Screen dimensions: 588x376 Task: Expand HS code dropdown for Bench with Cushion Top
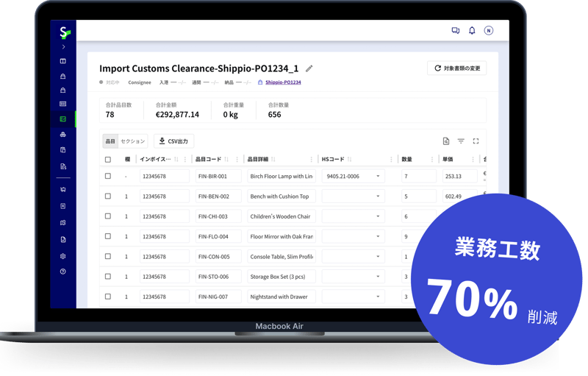pyautogui.click(x=353, y=196)
